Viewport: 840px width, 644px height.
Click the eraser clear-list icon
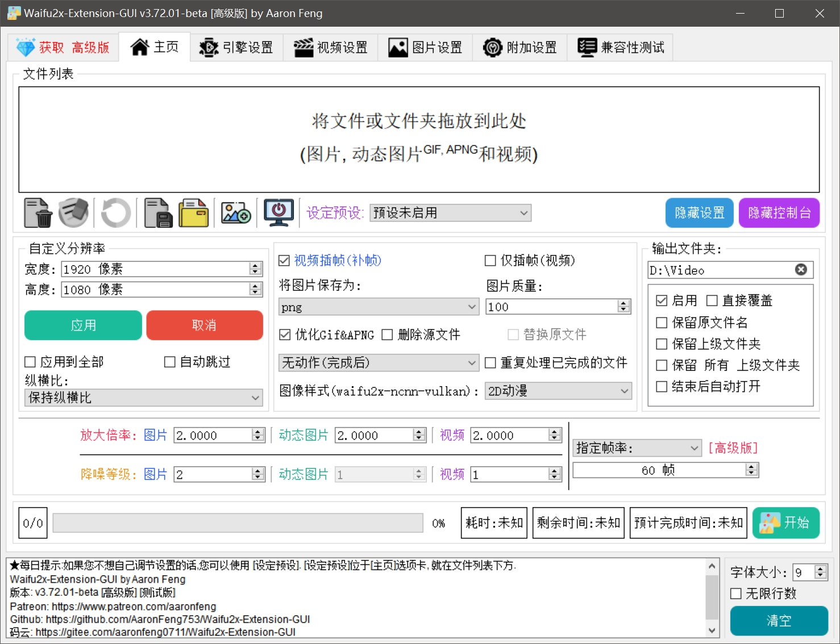pos(74,213)
